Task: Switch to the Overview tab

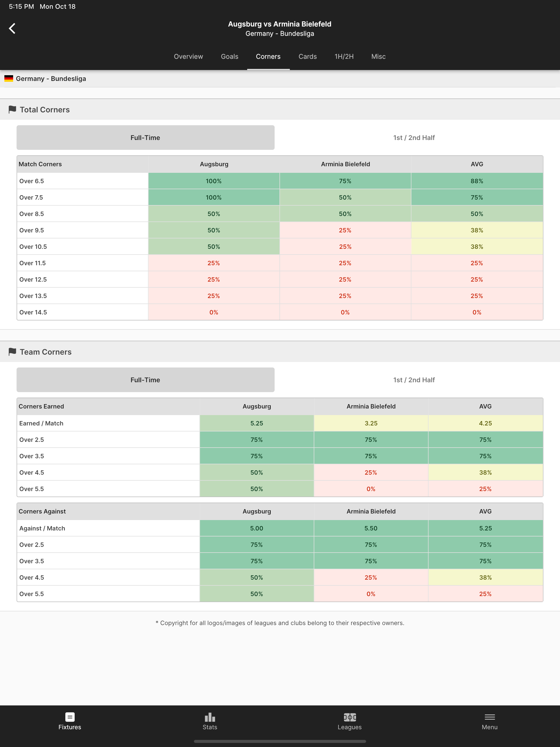Action: [188, 56]
